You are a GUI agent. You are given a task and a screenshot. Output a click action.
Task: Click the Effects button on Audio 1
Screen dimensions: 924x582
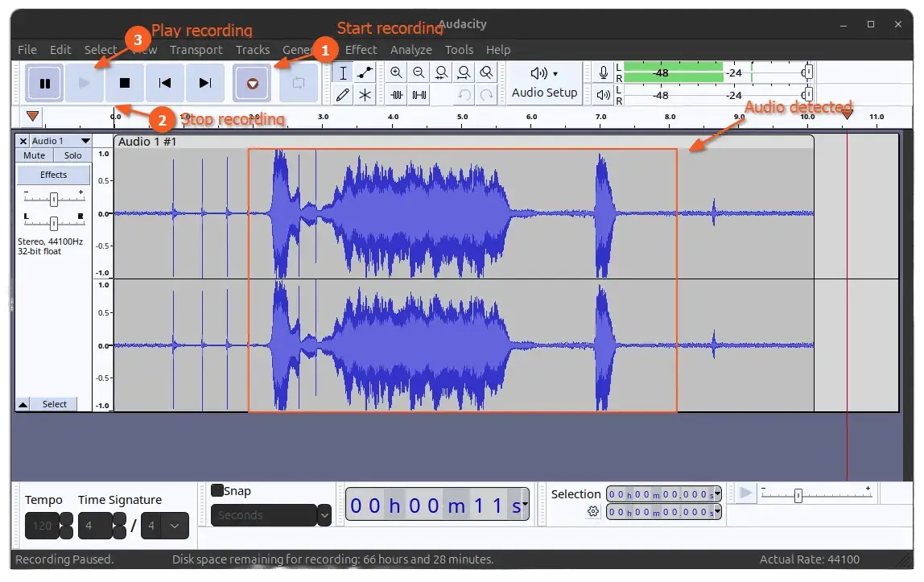(x=53, y=174)
